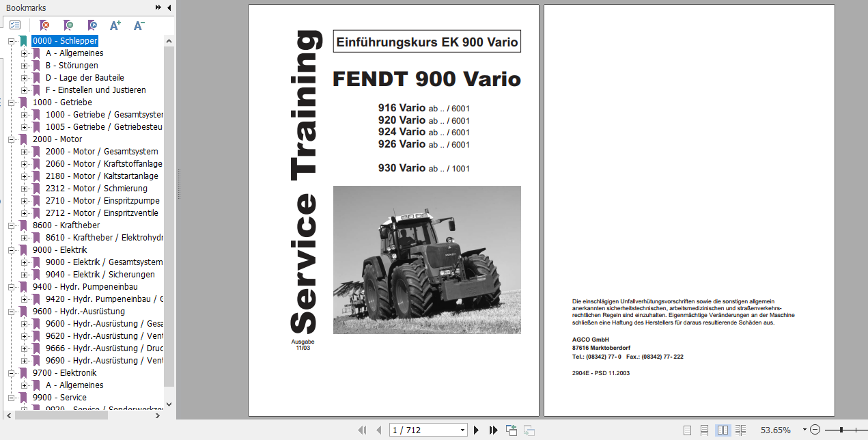Click the previous view icon
The image size is (868, 440).
(x=512, y=430)
